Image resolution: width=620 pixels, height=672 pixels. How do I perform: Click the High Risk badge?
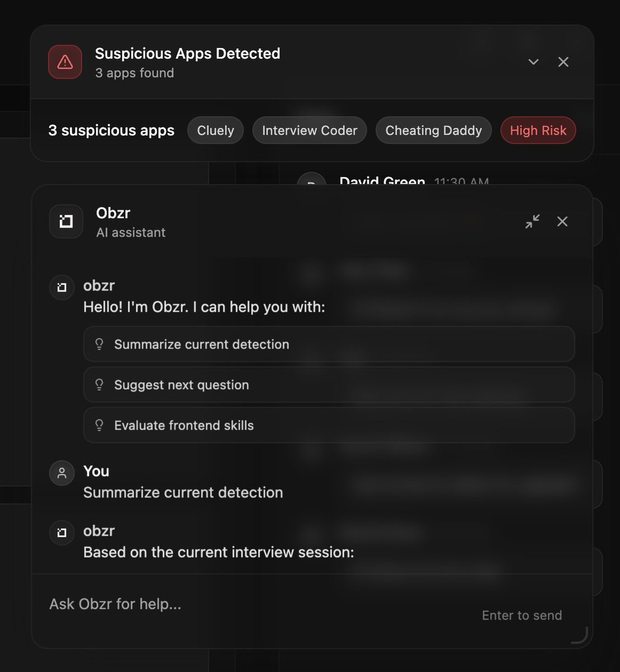[538, 130]
